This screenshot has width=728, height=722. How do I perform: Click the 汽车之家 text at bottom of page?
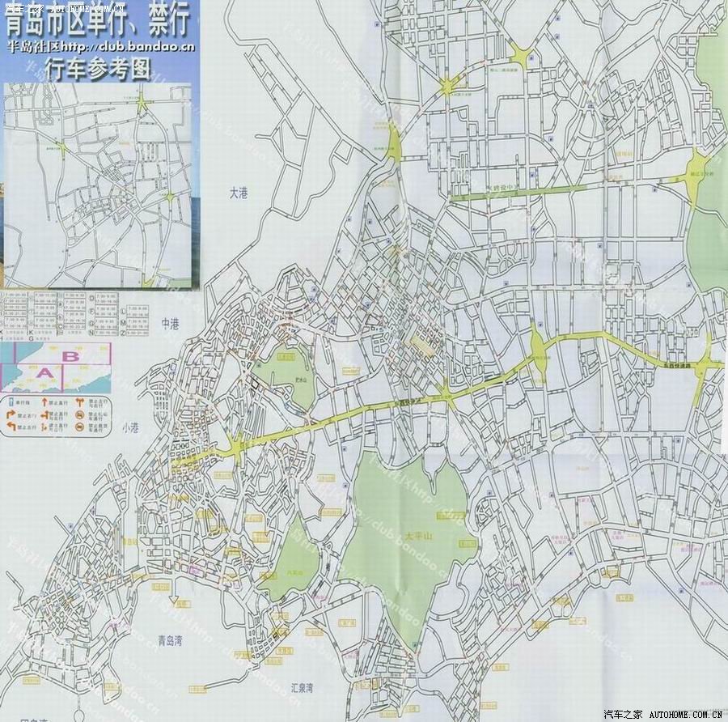624,715
